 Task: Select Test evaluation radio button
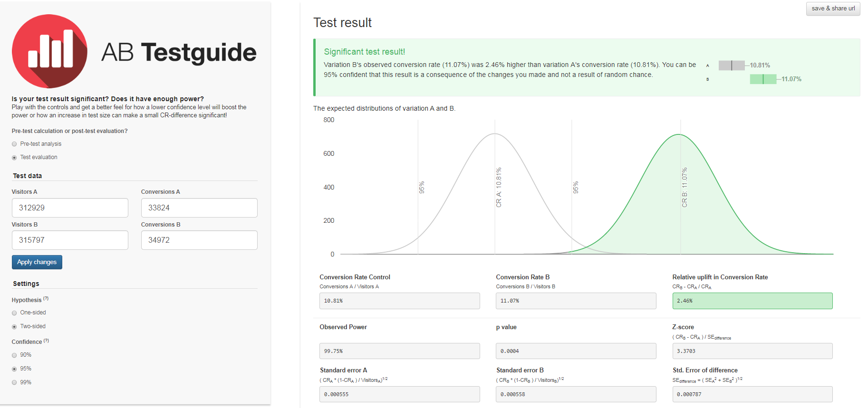[x=14, y=158]
